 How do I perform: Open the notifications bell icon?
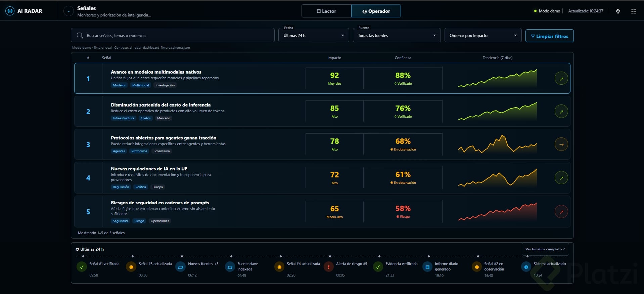pyautogui.click(x=618, y=11)
